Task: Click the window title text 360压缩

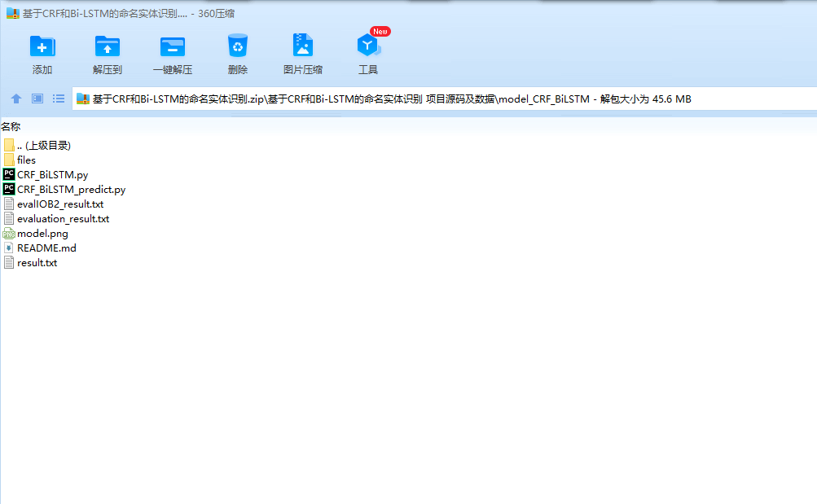Action: pyautogui.click(x=216, y=14)
